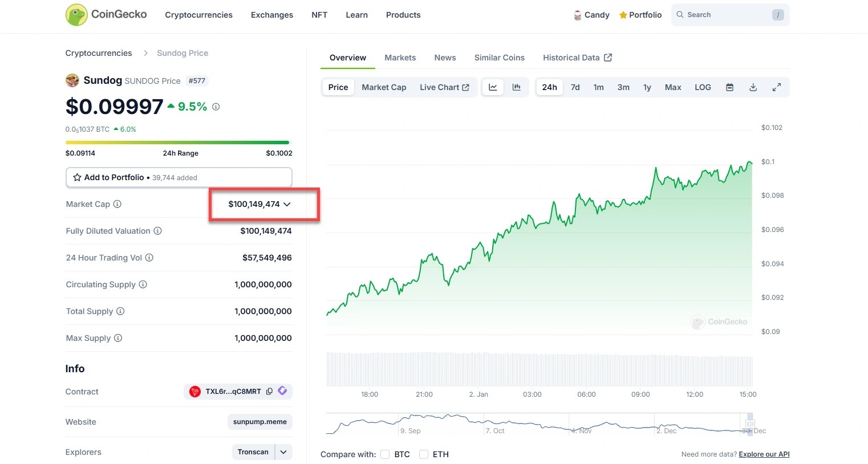Expand the Market Cap value dropdown
The height and width of the screenshot is (464, 868).
click(x=287, y=204)
